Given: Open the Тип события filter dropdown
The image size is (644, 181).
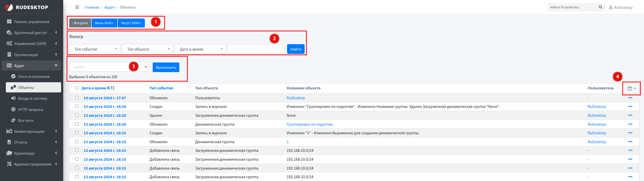Looking at the screenshot, I should (x=95, y=49).
